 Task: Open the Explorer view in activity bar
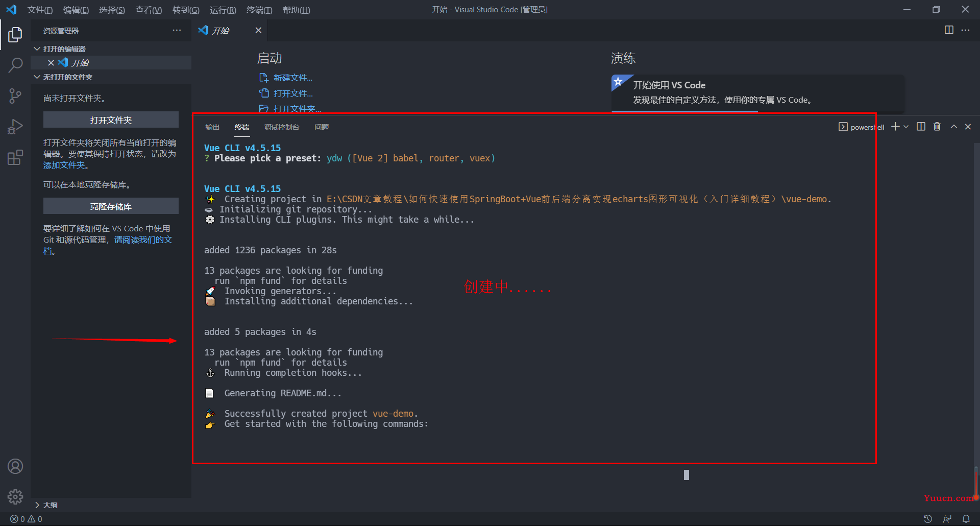[15, 35]
